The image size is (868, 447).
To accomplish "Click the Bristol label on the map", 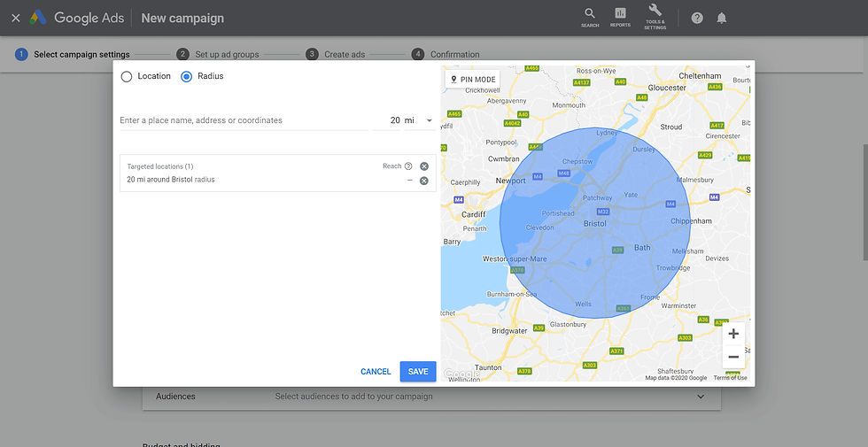I will point(595,224).
